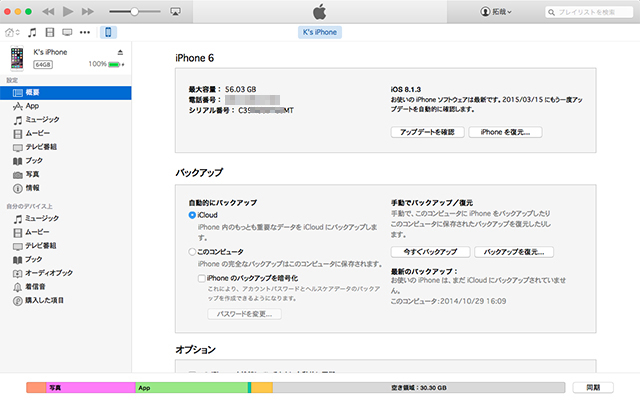Focus the playlist search field
This screenshot has width=640, height=402.
click(x=589, y=12)
